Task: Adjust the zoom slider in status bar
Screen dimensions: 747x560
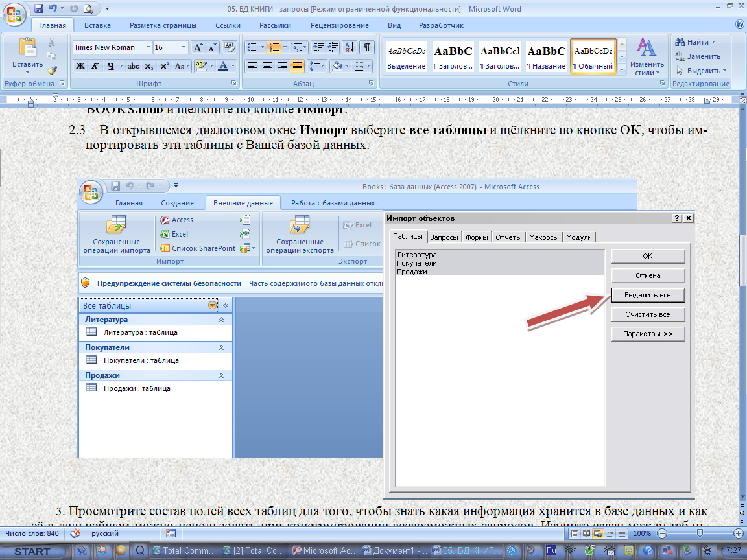Action: (x=700, y=533)
